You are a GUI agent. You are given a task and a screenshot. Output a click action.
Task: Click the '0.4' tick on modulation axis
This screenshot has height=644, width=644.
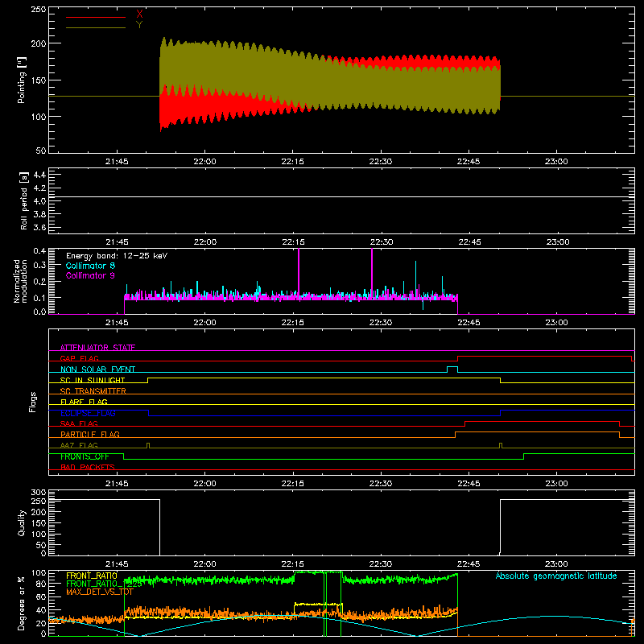pyautogui.click(x=39, y=250)
